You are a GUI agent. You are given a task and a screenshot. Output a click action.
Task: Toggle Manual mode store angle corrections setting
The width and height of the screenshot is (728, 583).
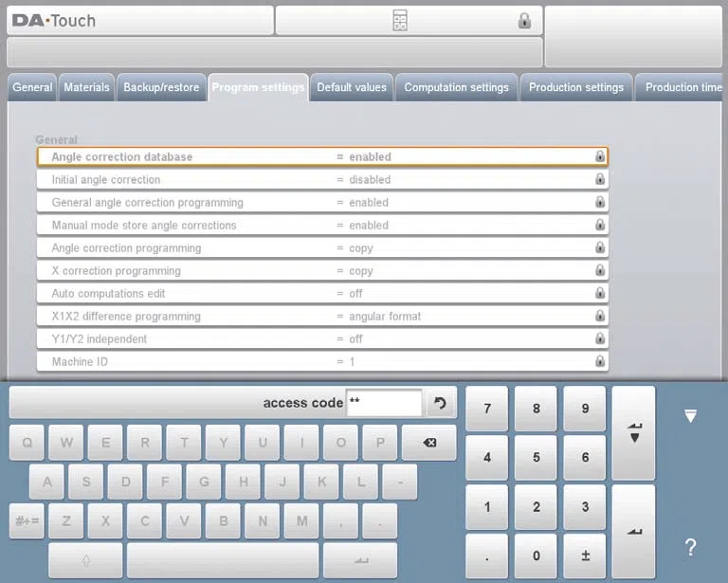[x=322, y=225]
